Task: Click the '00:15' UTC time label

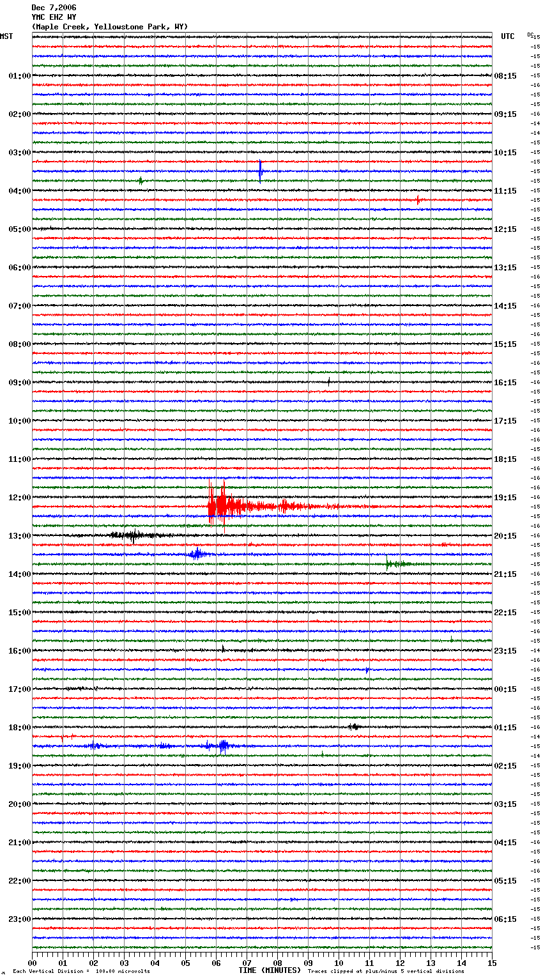Action: tap(505, 689)
